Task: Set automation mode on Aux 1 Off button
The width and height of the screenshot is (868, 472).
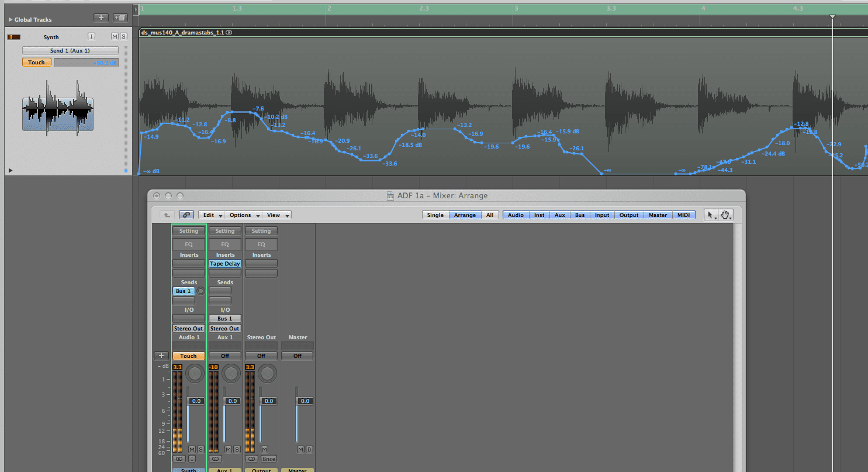Action: click(225, 356)
